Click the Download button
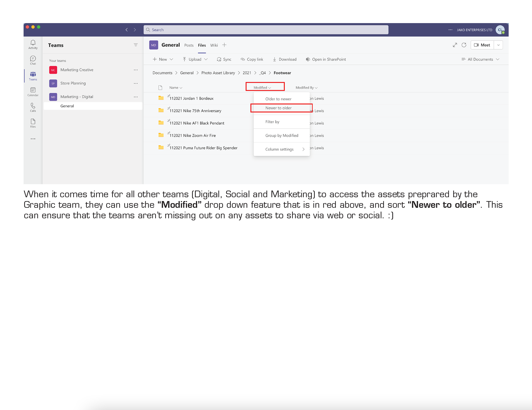The width and height of the screenshot is (532, 410). click(285, 59)
